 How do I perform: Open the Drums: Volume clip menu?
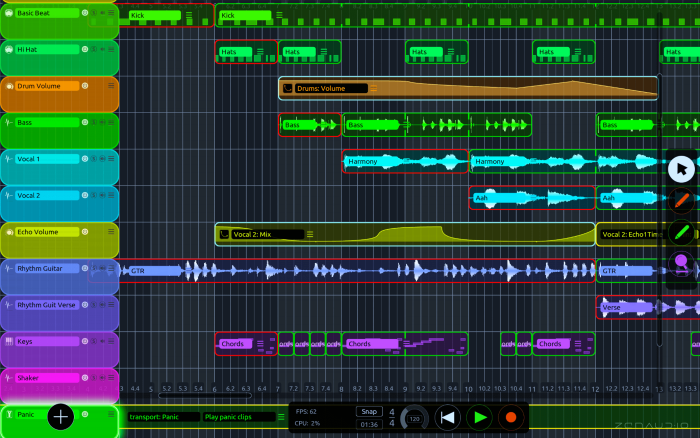click(x=374, y=88)
